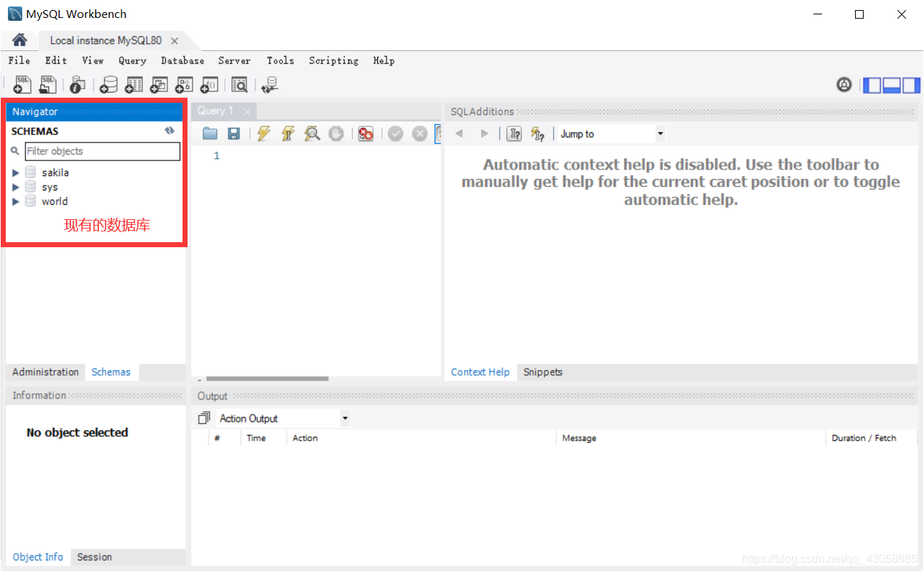The height and width of the screenshot is (572, 924).
Task: Save the script with floppy disk icon
Action: (234, 134)
